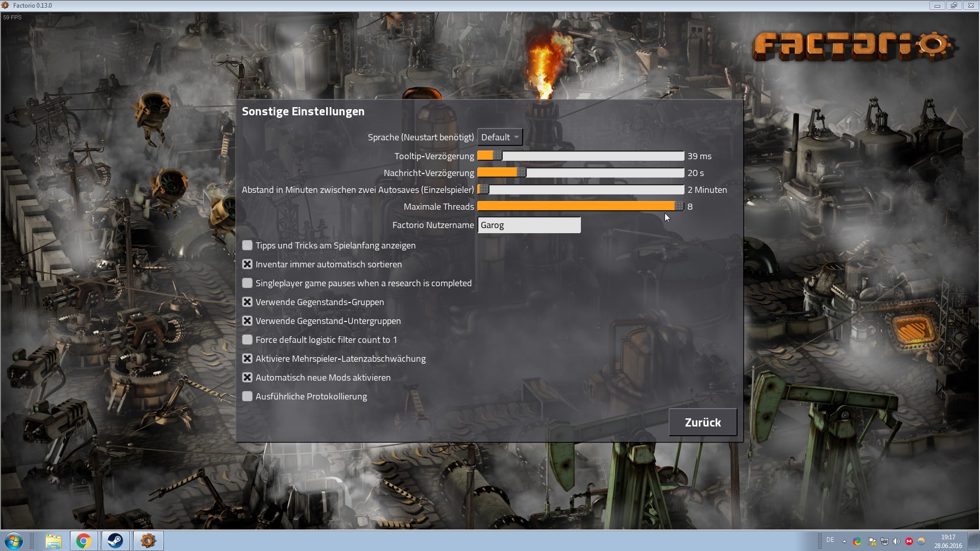Click the network tray icon

coord(884,541)
